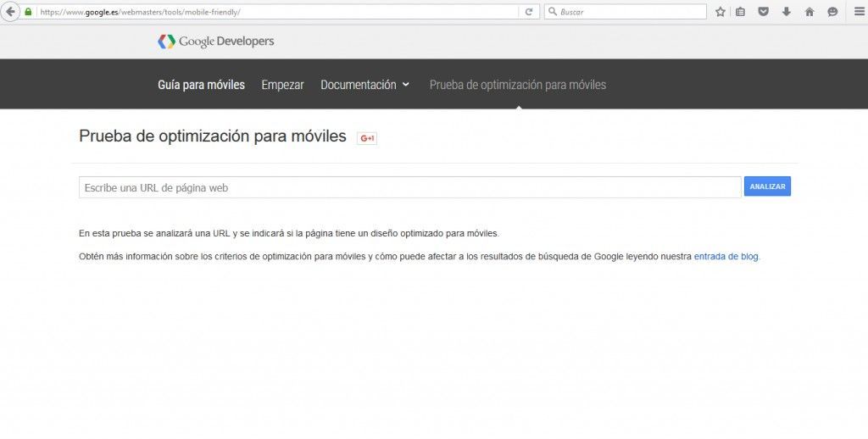Click the Google Developers logo
868x439 pixels.
coord(216,42)
